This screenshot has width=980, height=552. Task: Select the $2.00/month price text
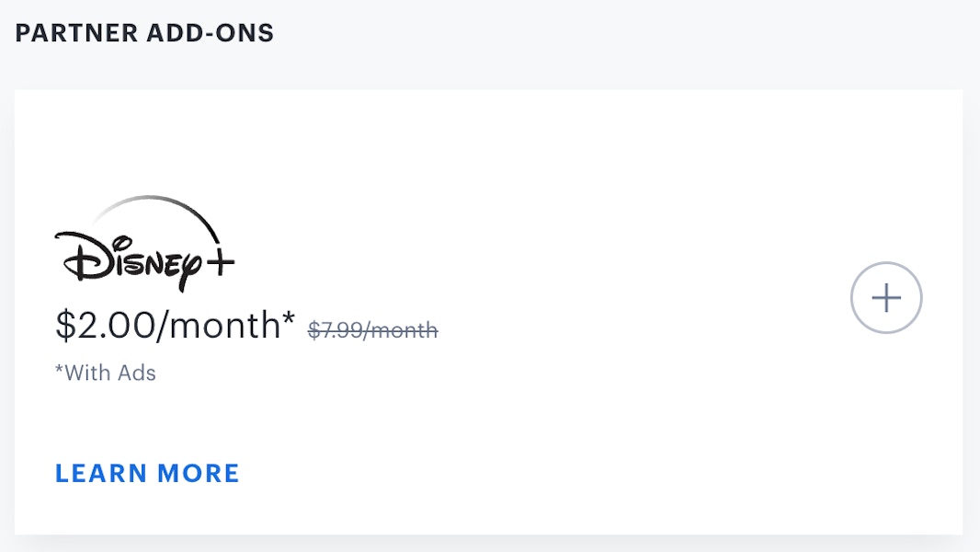pos(175,325)
